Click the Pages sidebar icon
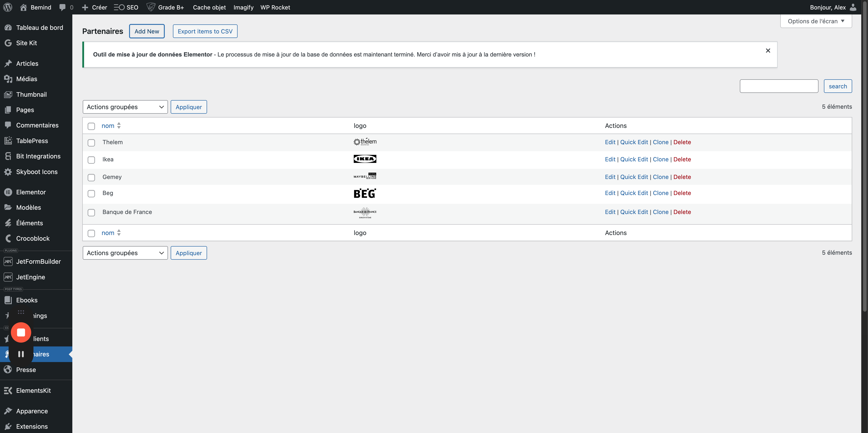This screenshot has width=868, height=433. (x=8, y=110)
